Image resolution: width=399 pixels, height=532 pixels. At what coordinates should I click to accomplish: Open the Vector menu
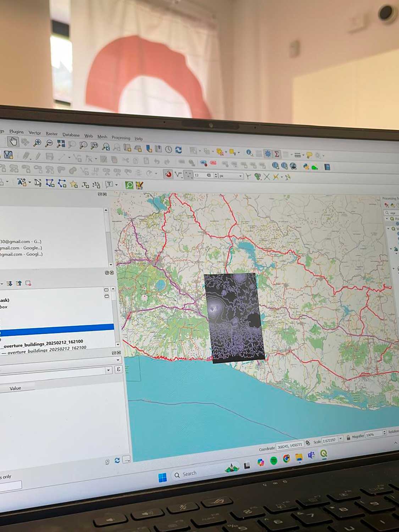(x=35, y=133)
